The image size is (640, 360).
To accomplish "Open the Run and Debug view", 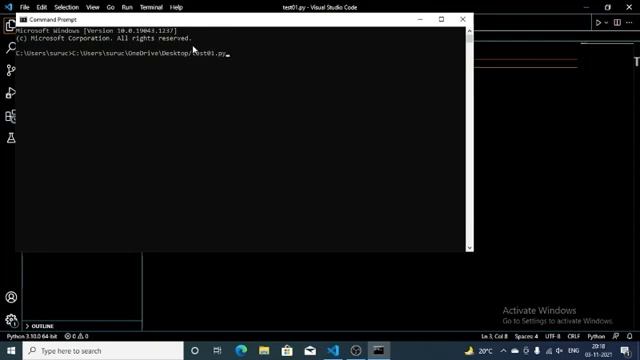I will click(11, 93).
